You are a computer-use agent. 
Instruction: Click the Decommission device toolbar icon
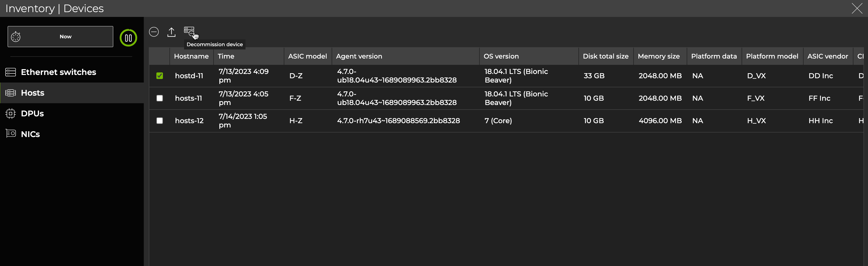189,31
